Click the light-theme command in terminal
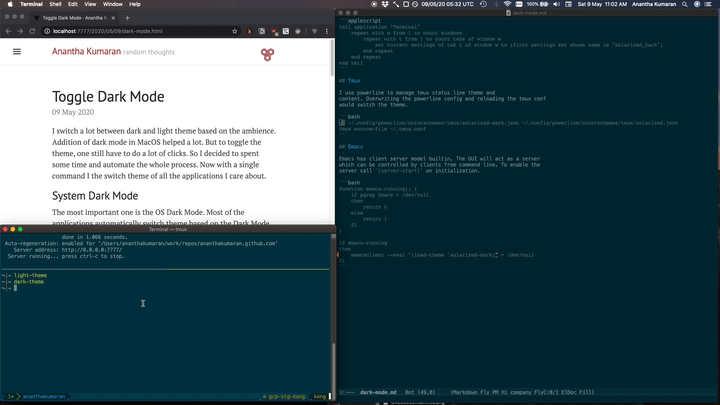The width and height of the screenshot is (720, 405). 30,276
